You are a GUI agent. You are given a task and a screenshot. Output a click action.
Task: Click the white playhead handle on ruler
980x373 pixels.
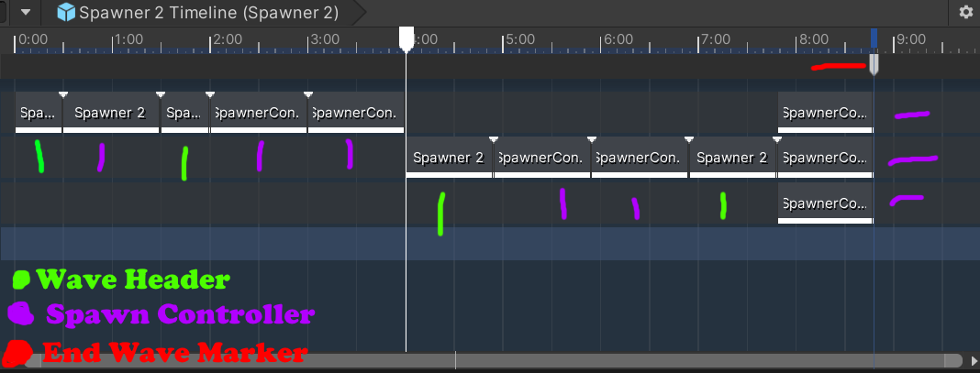point(406,37)
